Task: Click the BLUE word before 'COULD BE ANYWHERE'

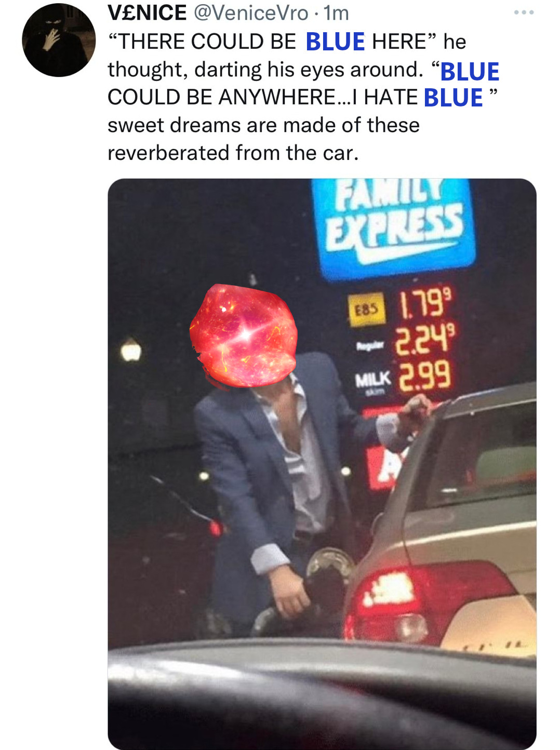Action: (x=470, y=72)
